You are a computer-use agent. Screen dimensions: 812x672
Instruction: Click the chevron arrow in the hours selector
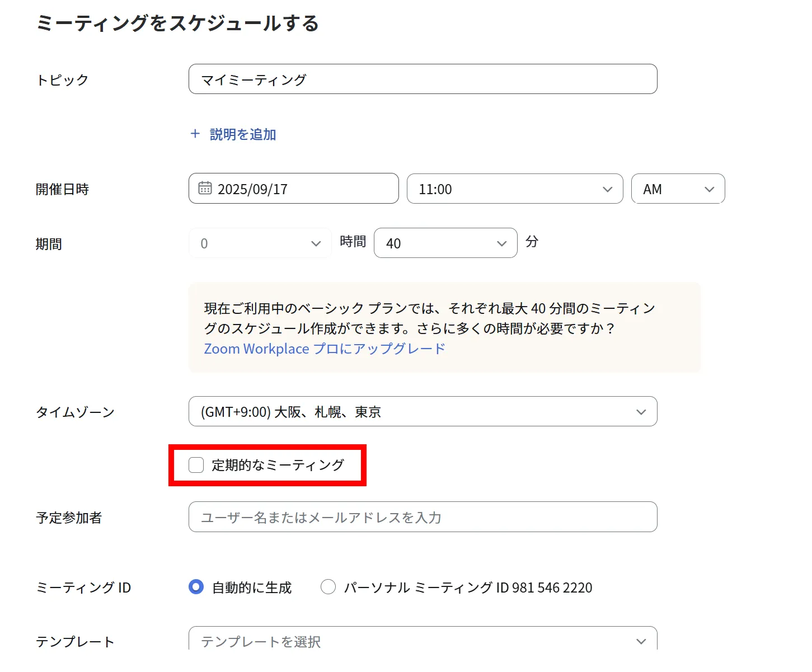pos(316,243)
